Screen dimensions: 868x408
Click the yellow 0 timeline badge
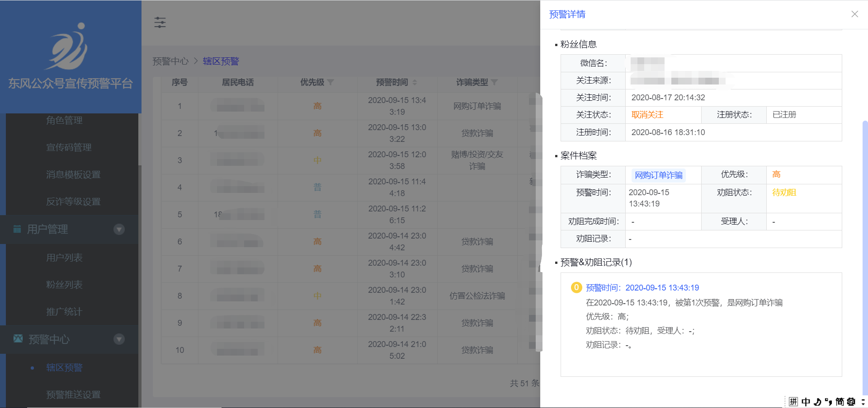tap(576, 287)
